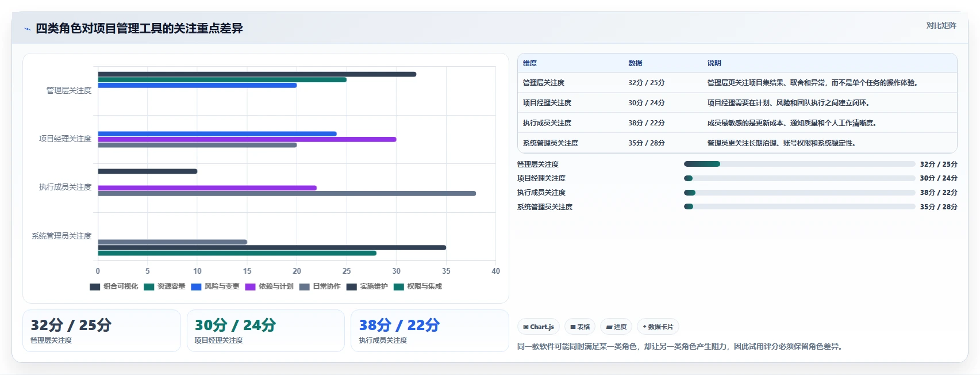This screenshot has height=375, width=980.
Task: Toggle the 日常协作 legend item
Action: pos(320,286)
